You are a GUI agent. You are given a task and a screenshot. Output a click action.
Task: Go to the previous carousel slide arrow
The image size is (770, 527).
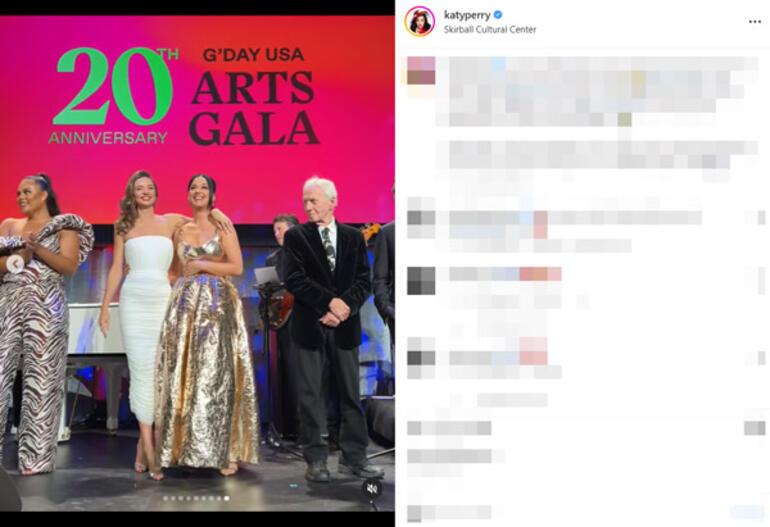(x=15, y=264)
